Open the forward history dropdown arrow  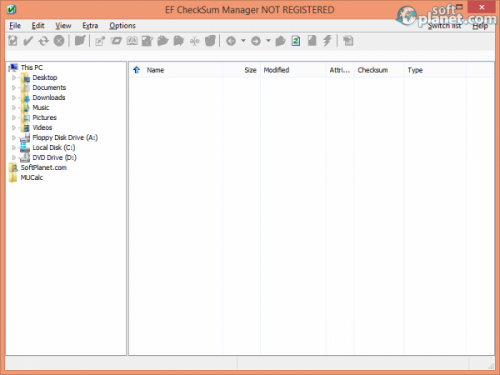pyautogui.click(x=268, y=41)
